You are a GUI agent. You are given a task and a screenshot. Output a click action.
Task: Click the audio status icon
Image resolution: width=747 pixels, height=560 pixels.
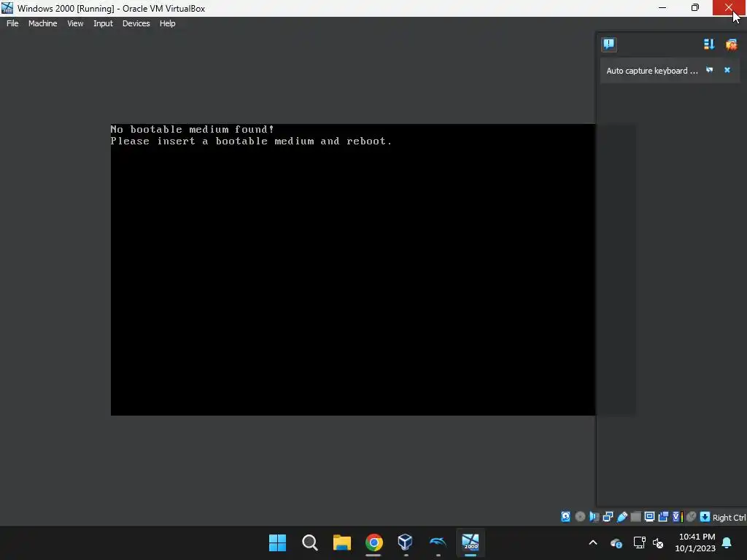pyautogui.click(x=594, y=517)
